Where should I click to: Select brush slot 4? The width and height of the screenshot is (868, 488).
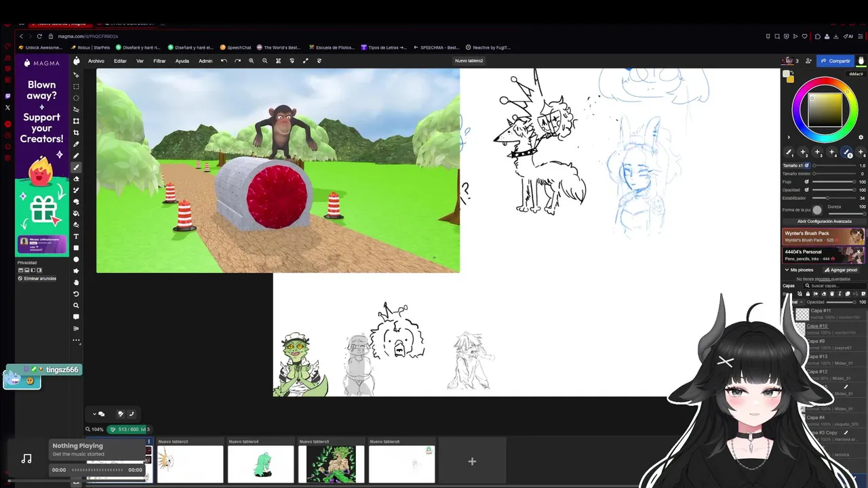click(x=831, y=152)
